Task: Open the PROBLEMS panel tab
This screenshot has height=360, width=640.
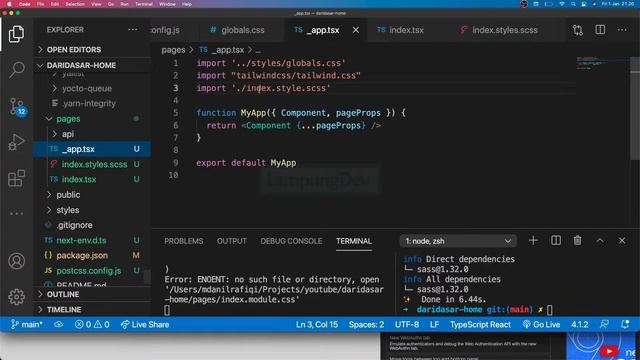Action: [x=184, y=241]
